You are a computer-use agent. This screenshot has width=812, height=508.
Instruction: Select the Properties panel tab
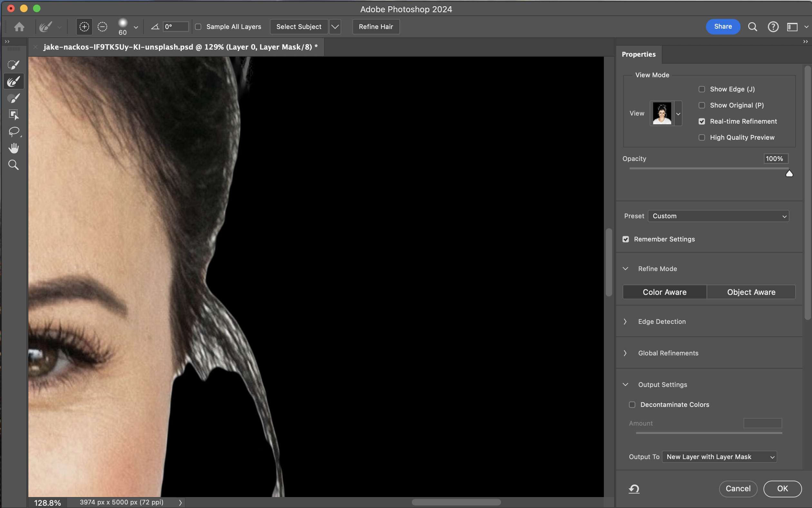coord(639,54)
